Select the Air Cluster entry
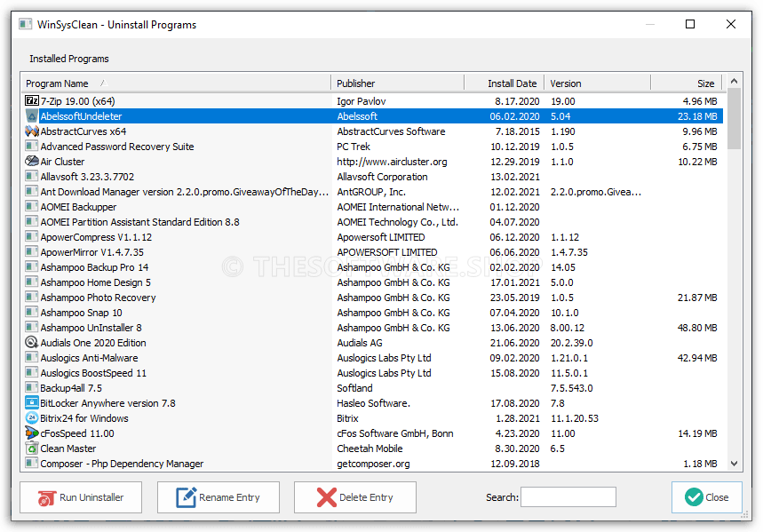The width and height of the screenshot is (763, 532). pos(374,161)
